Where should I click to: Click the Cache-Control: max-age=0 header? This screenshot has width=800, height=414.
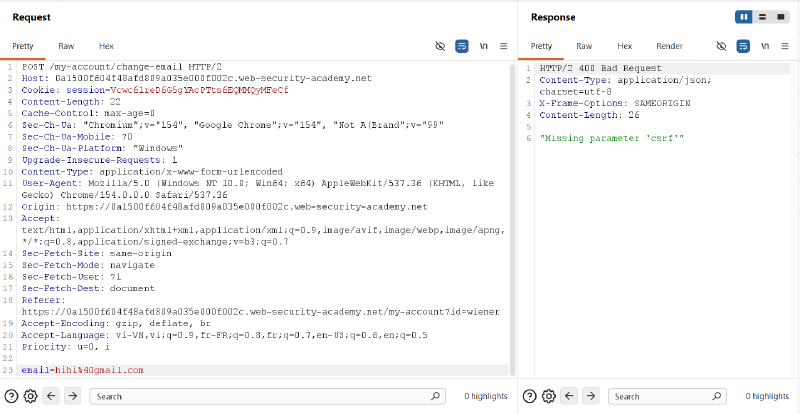coord(88,113)
